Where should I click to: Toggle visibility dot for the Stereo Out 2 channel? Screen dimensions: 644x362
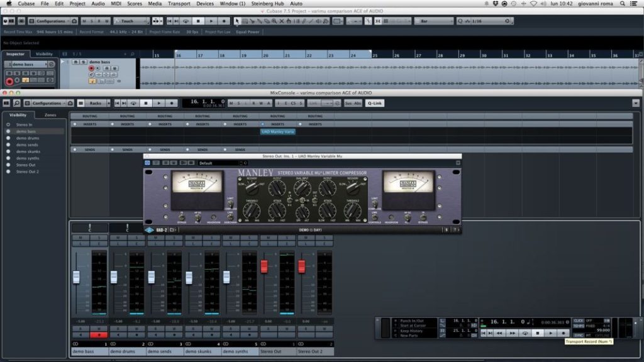click(x=8, y=172)
